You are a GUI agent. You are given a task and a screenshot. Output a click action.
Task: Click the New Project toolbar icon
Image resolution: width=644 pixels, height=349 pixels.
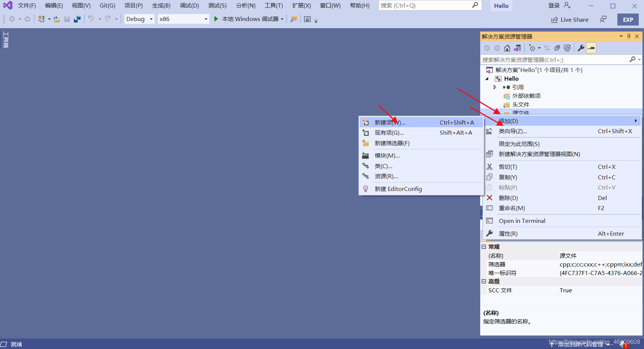[x=41, y=19]
